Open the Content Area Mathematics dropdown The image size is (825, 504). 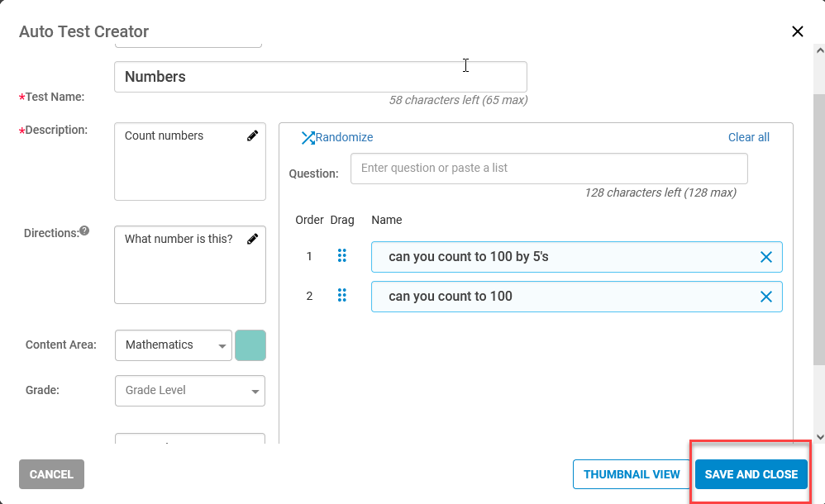coord(174,345)
